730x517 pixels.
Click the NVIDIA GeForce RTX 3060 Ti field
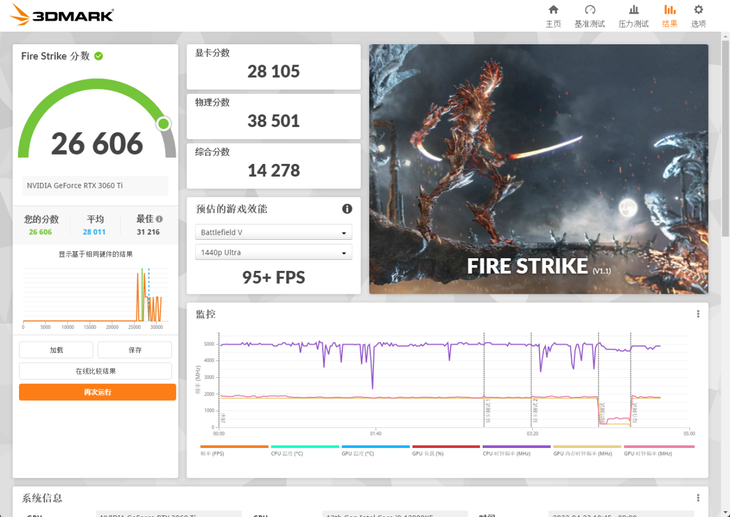(95, 185)
